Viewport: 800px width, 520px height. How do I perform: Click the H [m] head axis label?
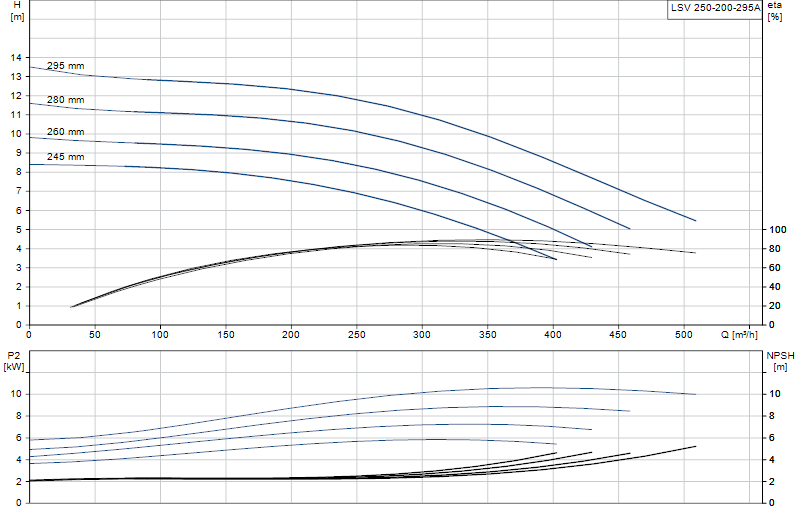(x=17, y=11)
